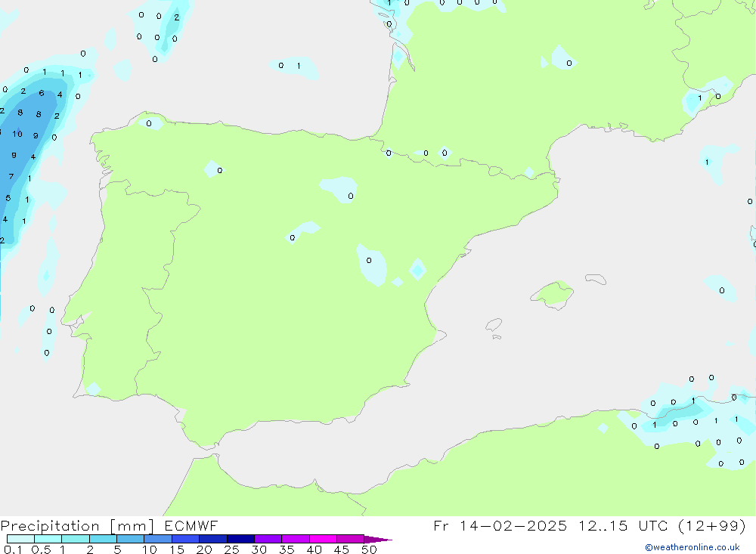Click the legend label '35'
The height and width of the screenshot is (554, 756).
287,549
